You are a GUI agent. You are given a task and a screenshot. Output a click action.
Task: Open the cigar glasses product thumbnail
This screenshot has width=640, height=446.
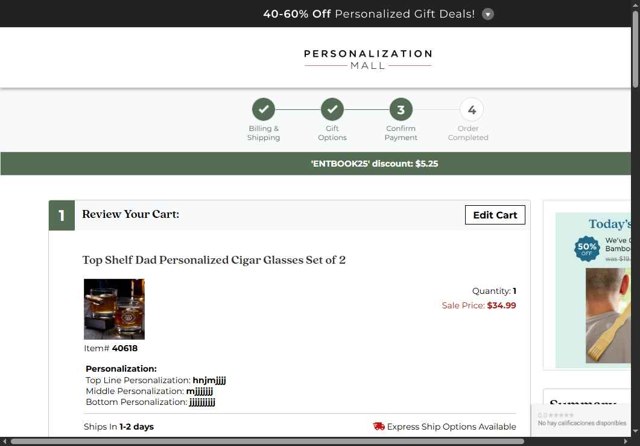pyautogui.click(x=114, y=309)
